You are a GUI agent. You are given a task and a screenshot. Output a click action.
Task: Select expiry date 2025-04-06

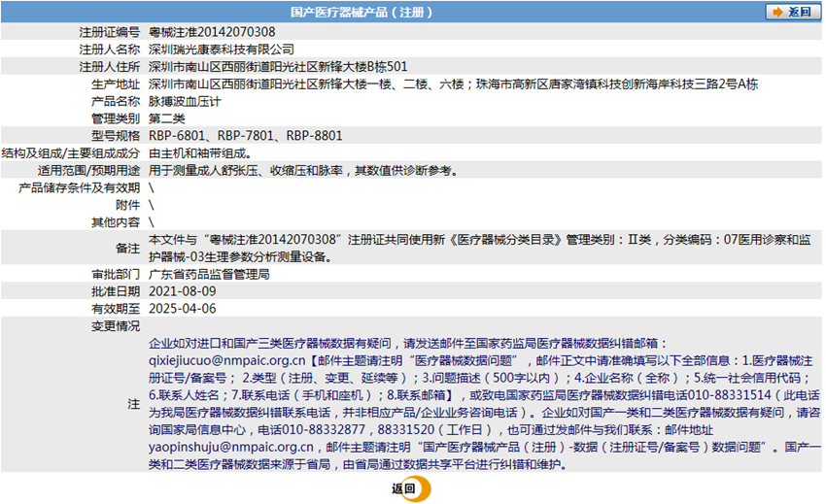tap(183, 309)
